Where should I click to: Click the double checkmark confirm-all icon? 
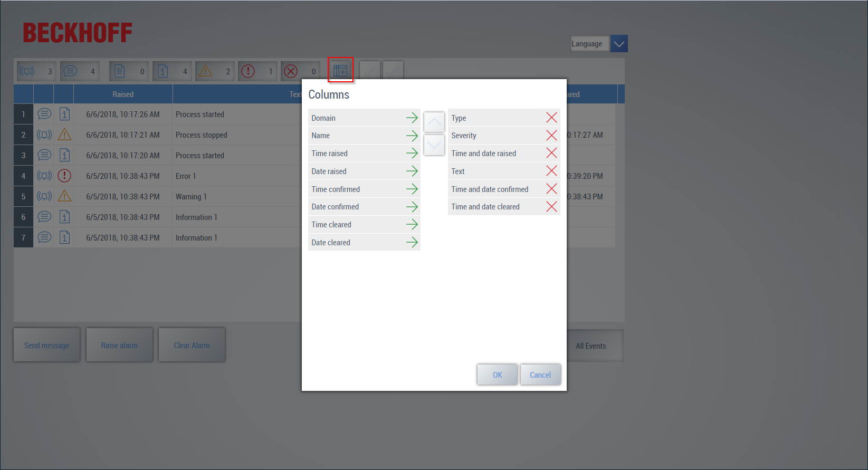click(x=393, y=71)
